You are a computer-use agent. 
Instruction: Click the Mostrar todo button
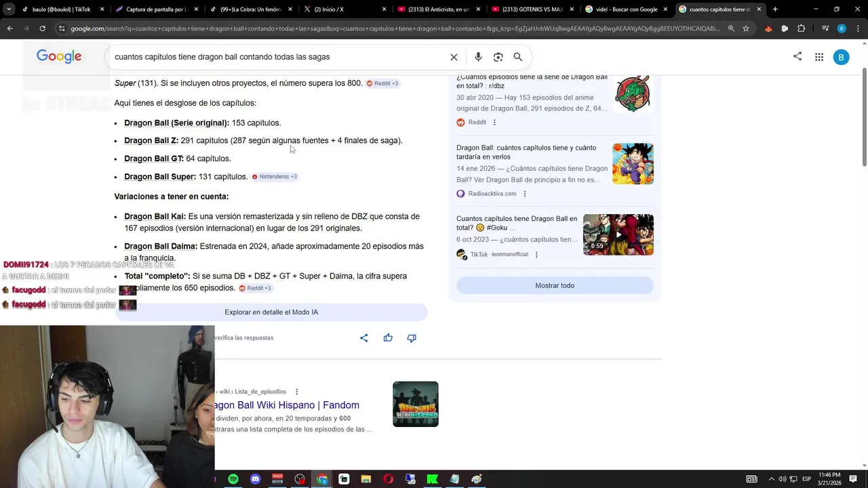coord(555,285)
